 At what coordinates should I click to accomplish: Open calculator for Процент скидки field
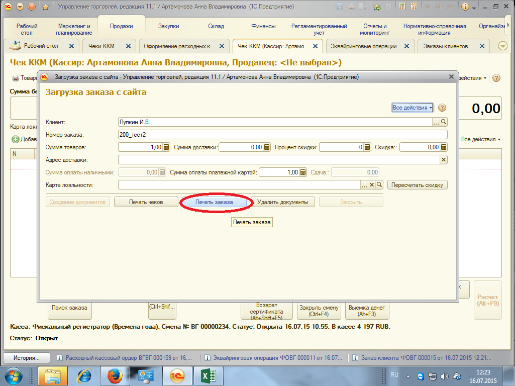coord(367,147)
